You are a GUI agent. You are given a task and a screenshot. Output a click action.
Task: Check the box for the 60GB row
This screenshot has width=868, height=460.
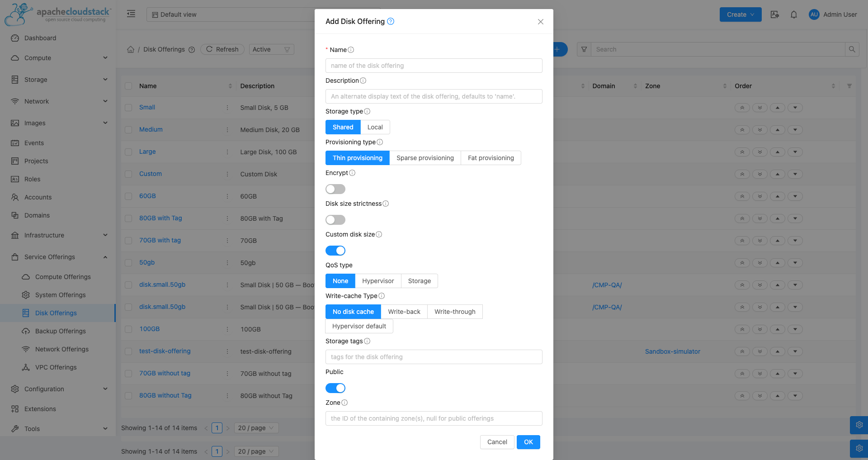pyautogui.click(x=128, y=196)
